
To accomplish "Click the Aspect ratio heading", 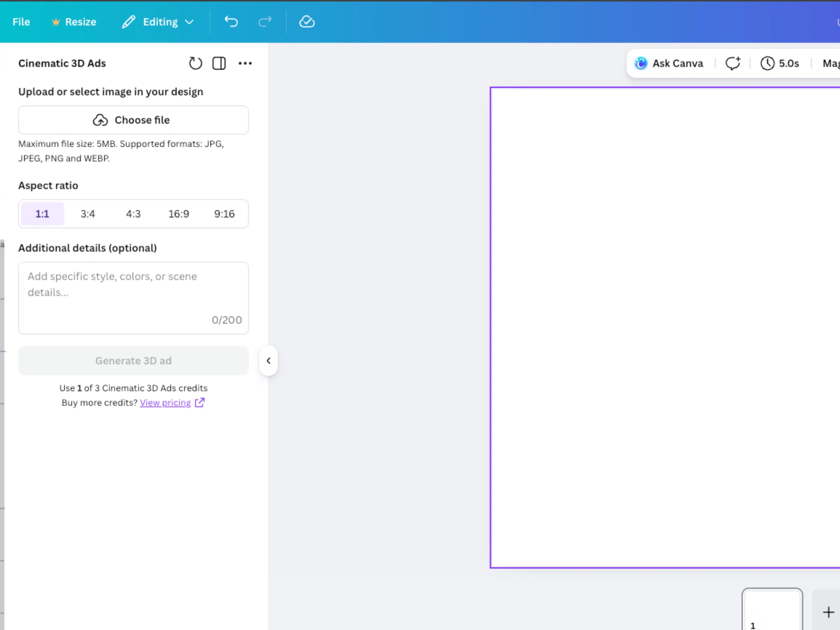I will coord(48,185).
